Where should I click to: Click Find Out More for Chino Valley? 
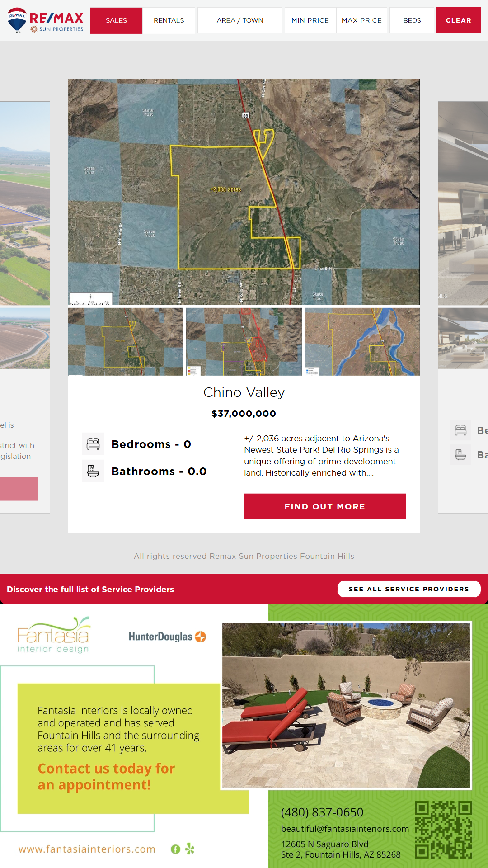[325, 506]
